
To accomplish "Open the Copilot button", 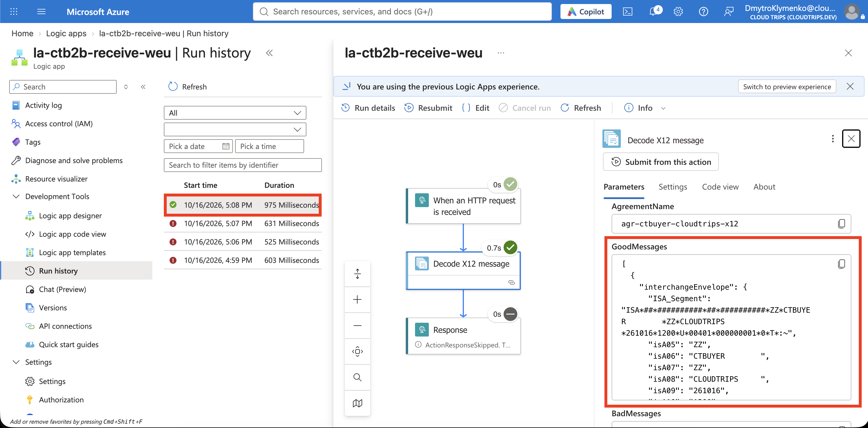I will click(586, 12).
